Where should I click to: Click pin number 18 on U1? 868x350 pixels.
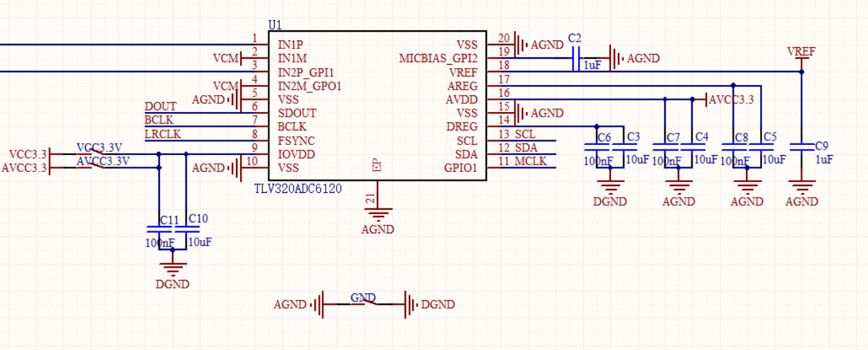(x=504, y=65)
